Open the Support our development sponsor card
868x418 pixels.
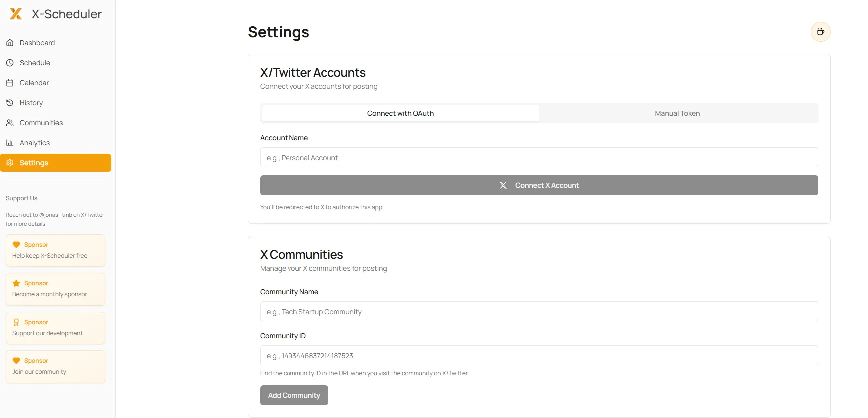pos(55,328)
